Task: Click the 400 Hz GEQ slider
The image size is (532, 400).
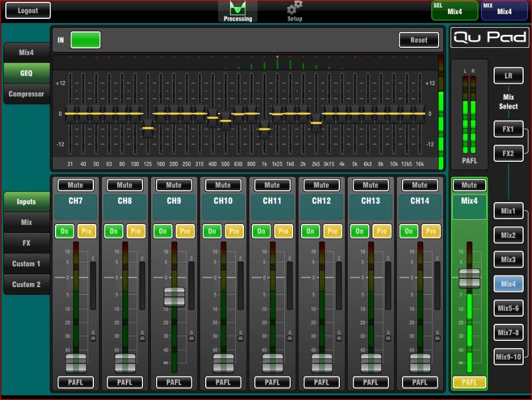Action: [212, 118]
